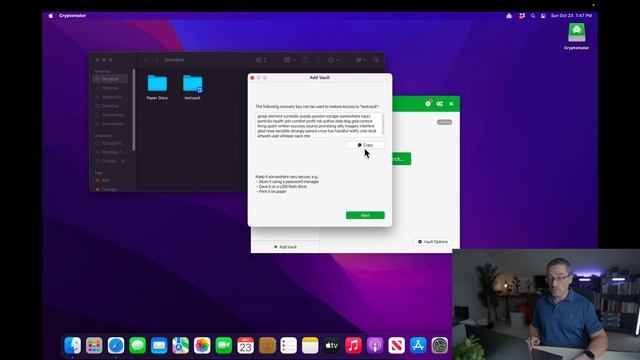Open Maps from the Dock
This screenshot has width=640, height=360.
180,346
